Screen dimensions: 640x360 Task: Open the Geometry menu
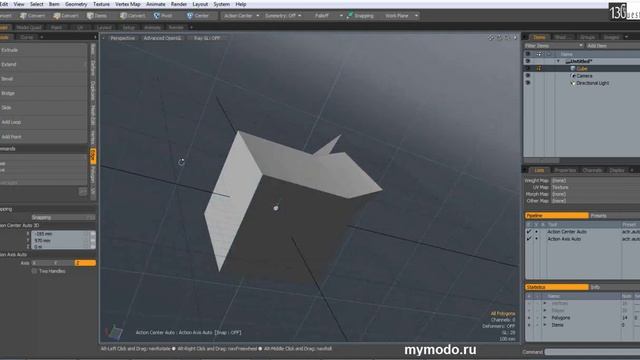[x=76, y=4]
